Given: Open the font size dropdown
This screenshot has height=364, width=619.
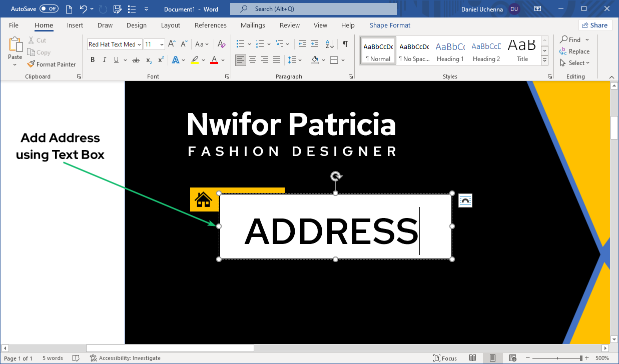Looking at the screenshot, I should pos(162,44).
